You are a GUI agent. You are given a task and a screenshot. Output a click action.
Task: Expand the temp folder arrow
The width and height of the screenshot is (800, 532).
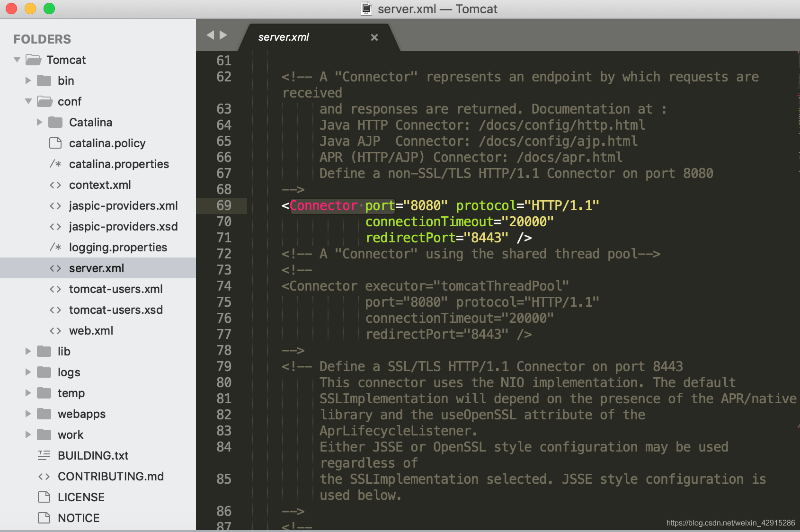click(28, 393)
